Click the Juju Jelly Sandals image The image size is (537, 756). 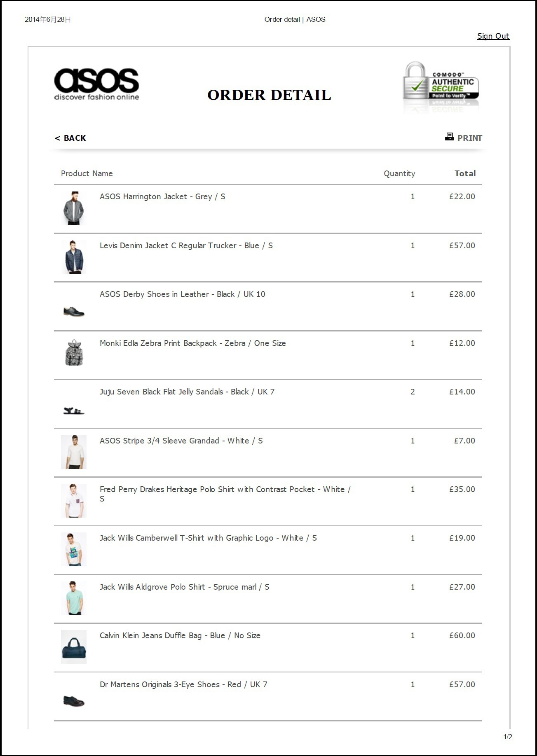pyautogui.click(x=74, y=411)
